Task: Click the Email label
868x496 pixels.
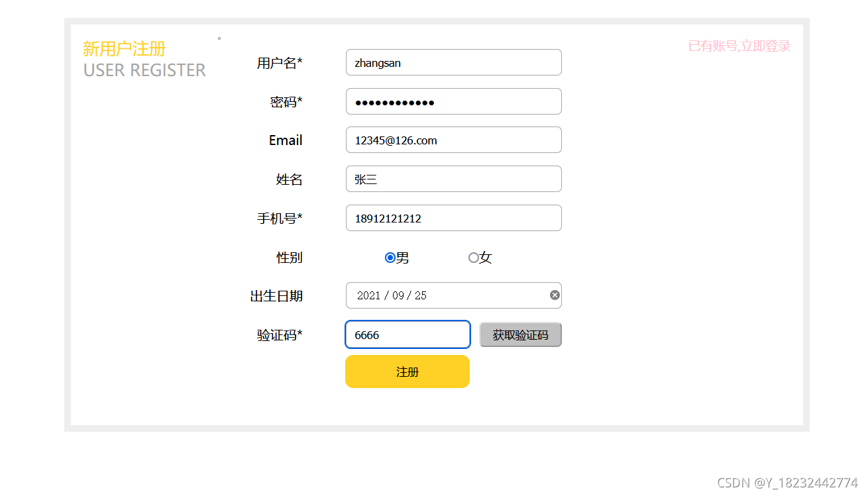Action: [x=286, y=140]
